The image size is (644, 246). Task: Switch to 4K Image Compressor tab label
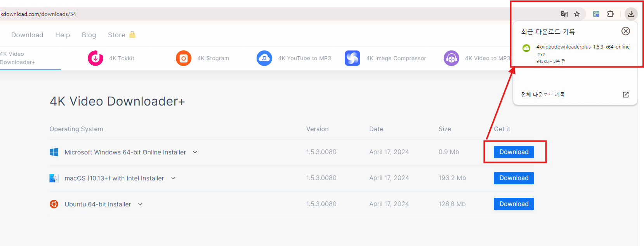click(396, 58)
